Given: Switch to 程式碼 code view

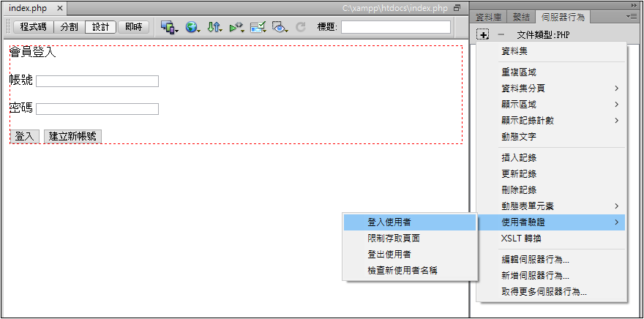Looking at the screenshot, I should (x=33, y=27).
